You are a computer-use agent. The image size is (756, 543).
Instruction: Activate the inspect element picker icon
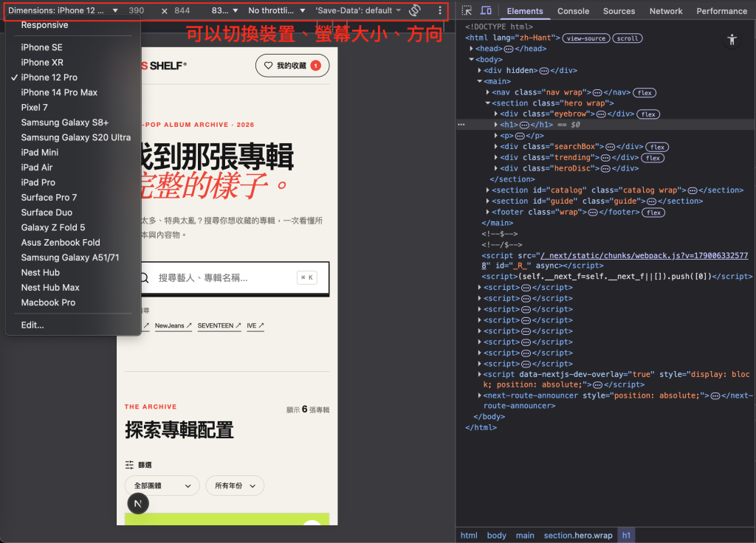467,10
